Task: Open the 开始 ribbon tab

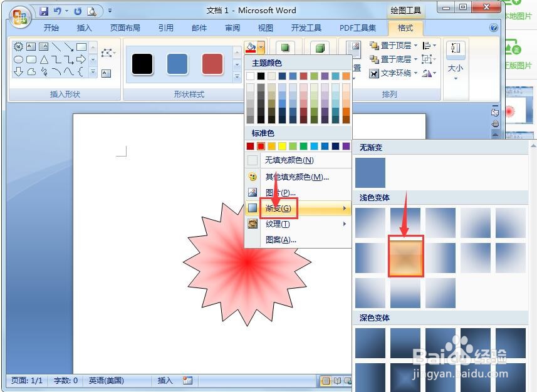Action: [x=51, y=28]
